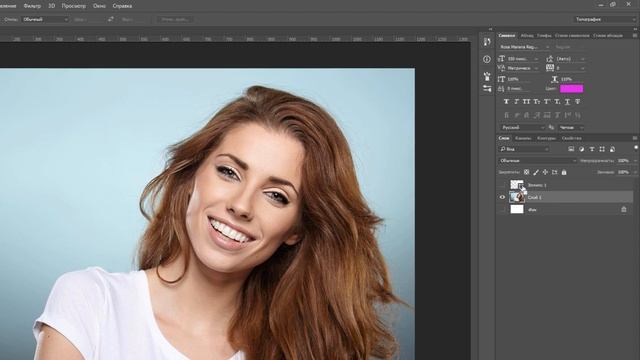Screen dimensions: 640x360
Task: Toggle small caps text style
Action: pyautogui.click(x=537, y=101)
